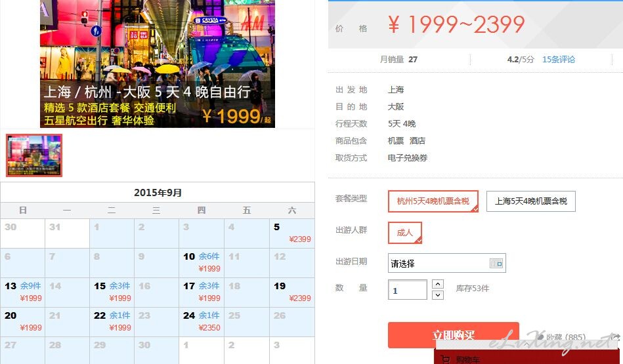Screen dimensions: 623x364
Task: Select September 22 with 余1件
Action: click(112, 321)
